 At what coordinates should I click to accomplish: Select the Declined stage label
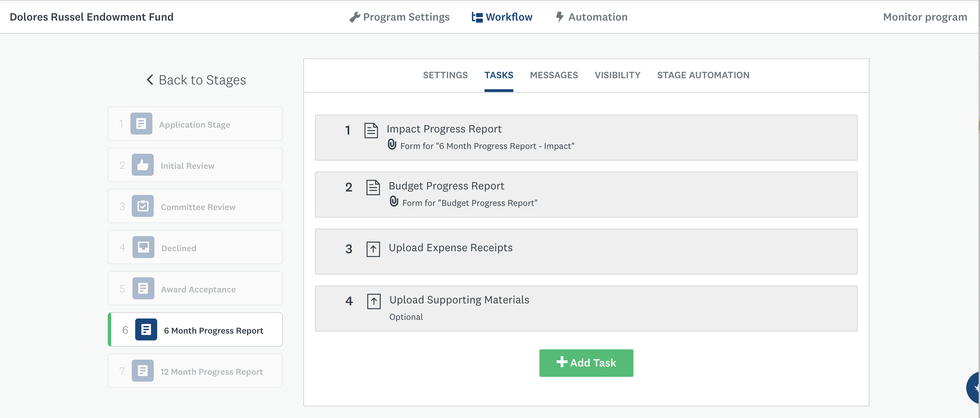click(179, 248)
